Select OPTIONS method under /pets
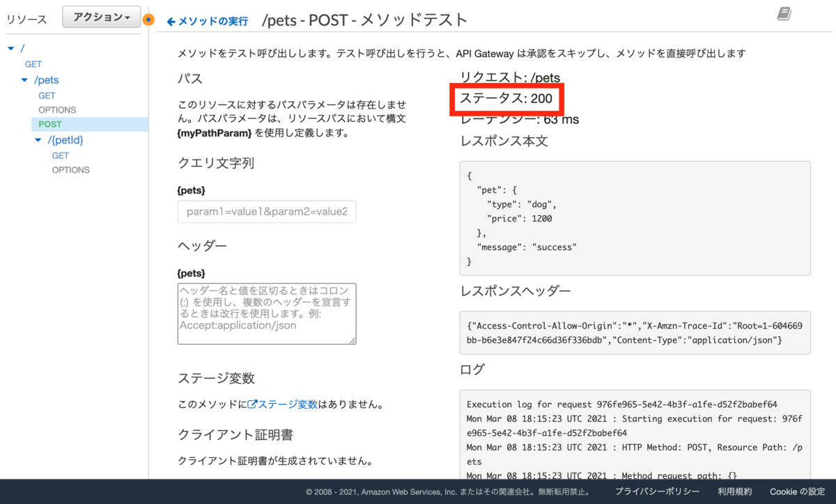This screenshot has height=504, width=836. point(57,110)
